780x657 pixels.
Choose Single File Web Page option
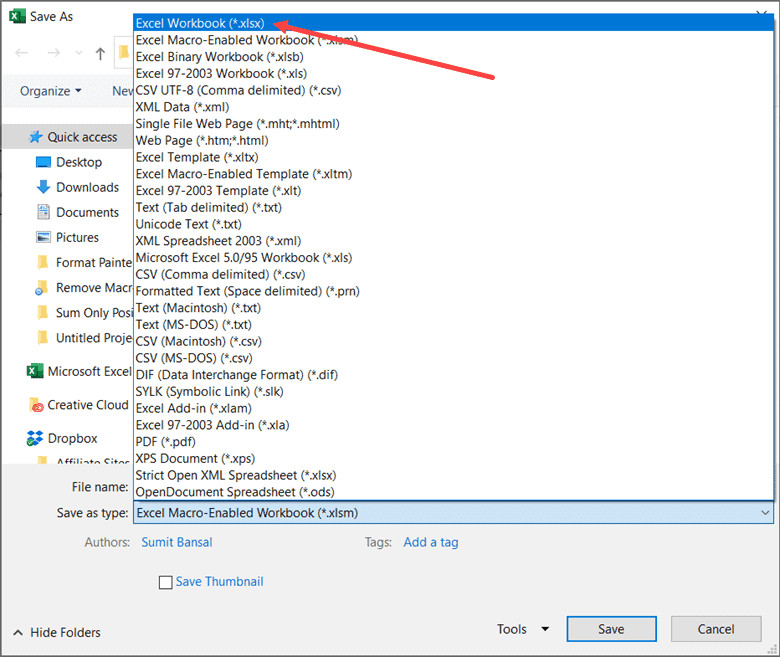click(x=453, y=123)
